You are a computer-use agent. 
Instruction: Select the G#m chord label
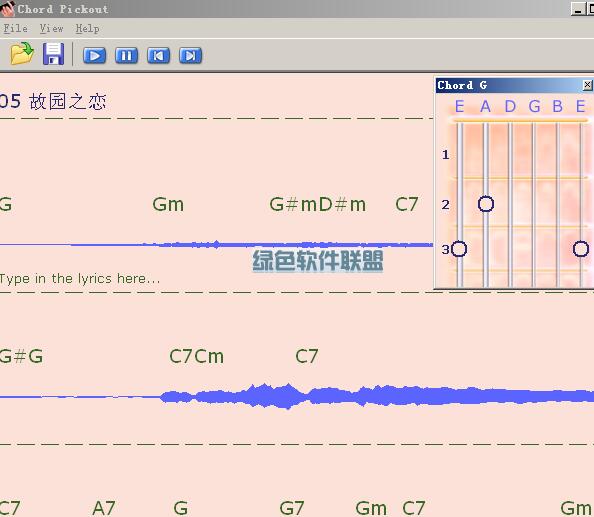[x=293, y=205]
